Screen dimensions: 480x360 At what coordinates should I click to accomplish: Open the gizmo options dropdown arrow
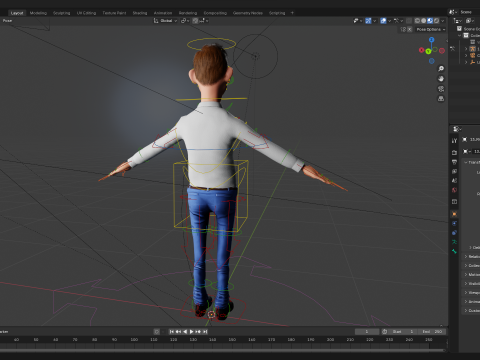click(x=375, y=21)
